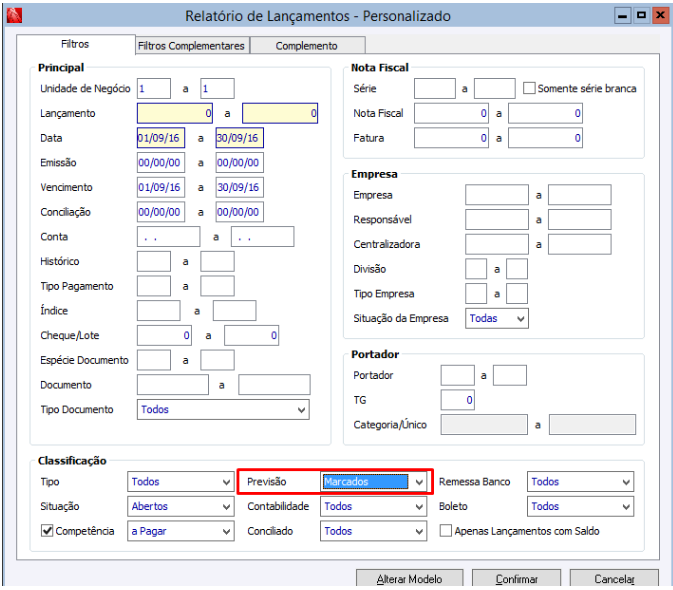The width and height of the screenshot is (673, 590).
Task: Click the Divisão start field
Action: click(x=476, y=269)
